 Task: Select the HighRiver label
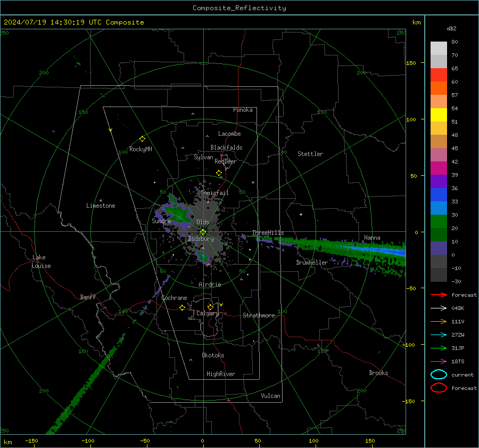coord(221,374)
